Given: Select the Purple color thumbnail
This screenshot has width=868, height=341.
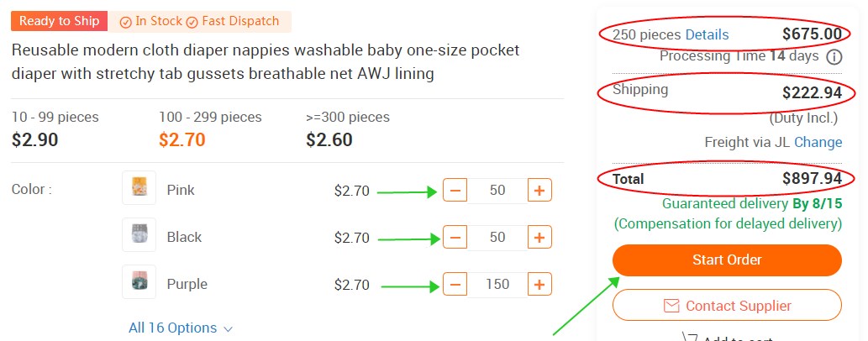Looking at the screenshot, I should 139,282.
